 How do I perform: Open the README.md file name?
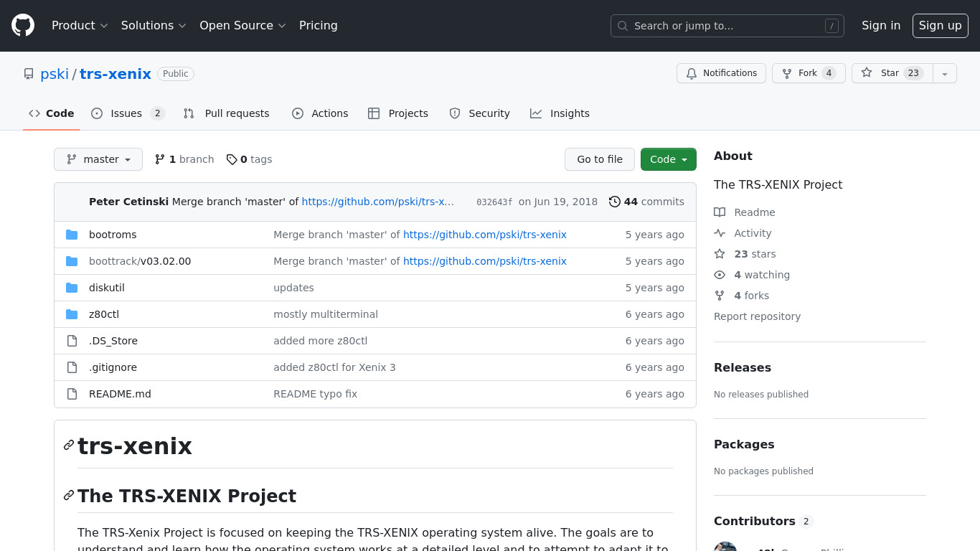(x=120, y=394)
